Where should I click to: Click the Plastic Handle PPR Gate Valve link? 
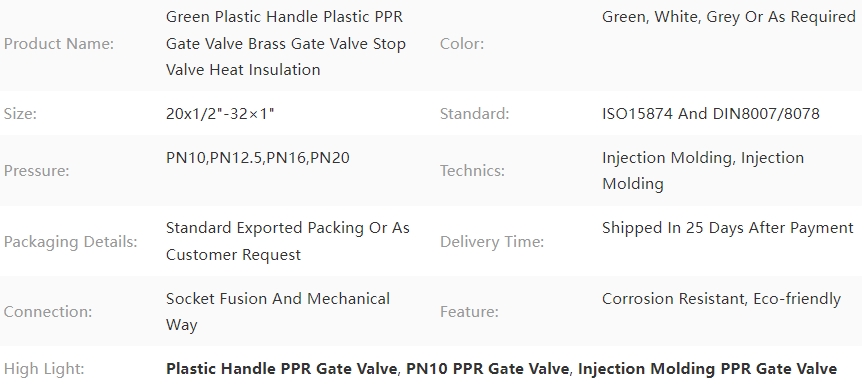[x=282, y=369]
